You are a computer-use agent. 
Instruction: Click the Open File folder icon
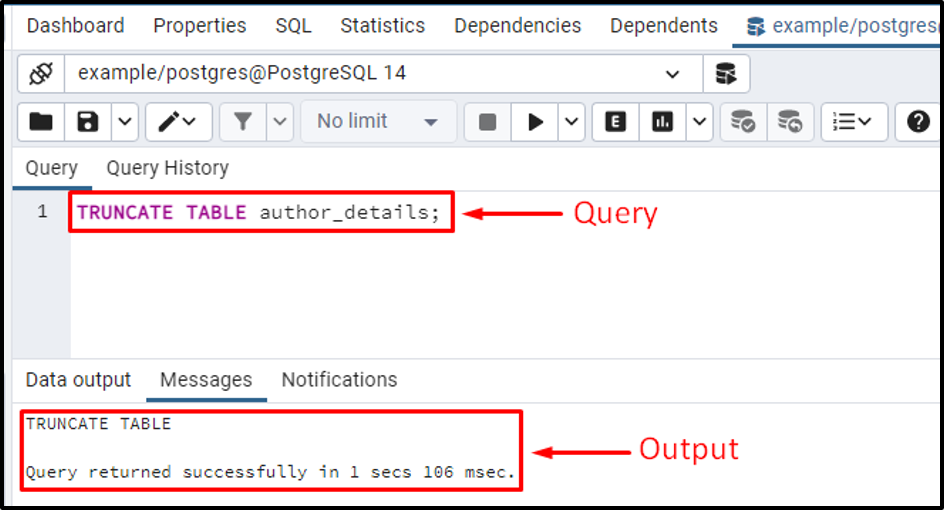point(41,122)
